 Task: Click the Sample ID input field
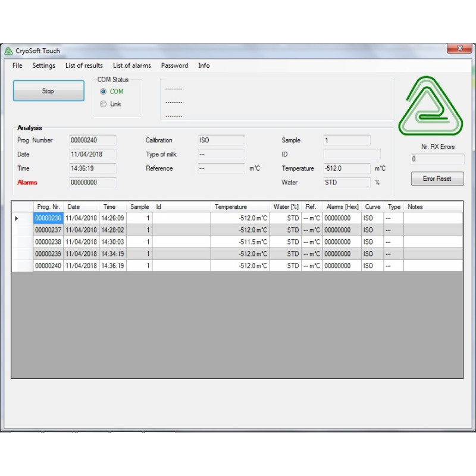tap(351, 155)
